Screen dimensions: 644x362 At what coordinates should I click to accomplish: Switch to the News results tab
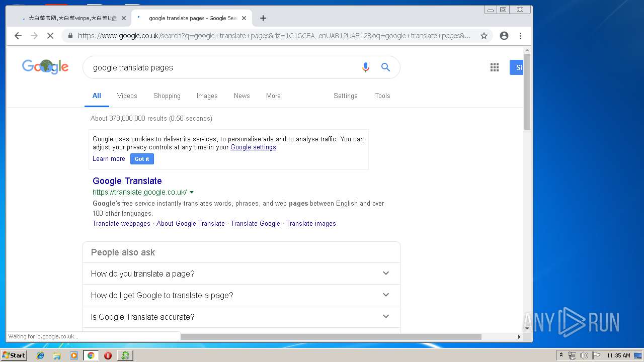tap(242, 96)
